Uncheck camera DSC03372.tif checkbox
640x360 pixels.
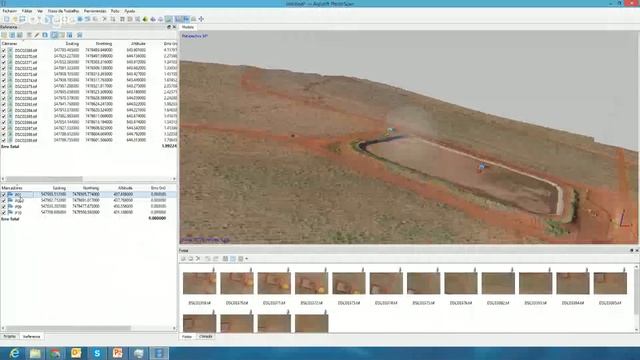pyautogui.click(x=4, y=68)
